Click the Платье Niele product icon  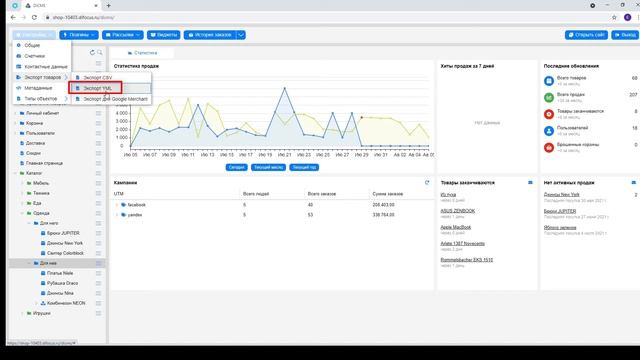click(x=43, y=273)
